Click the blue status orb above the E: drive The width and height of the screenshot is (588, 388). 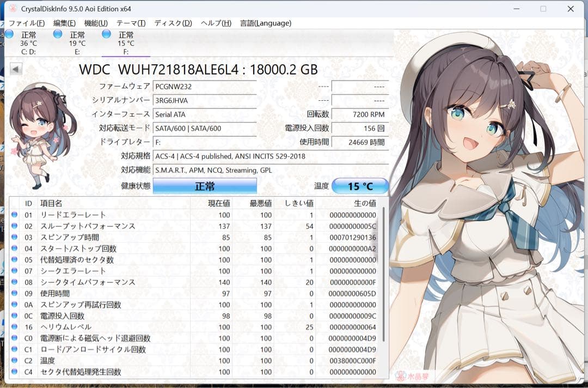coord(58,34)
